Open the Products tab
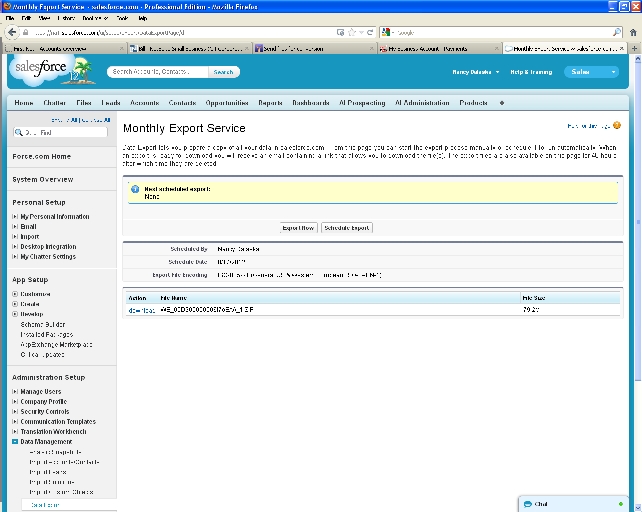 coord(473,103)
